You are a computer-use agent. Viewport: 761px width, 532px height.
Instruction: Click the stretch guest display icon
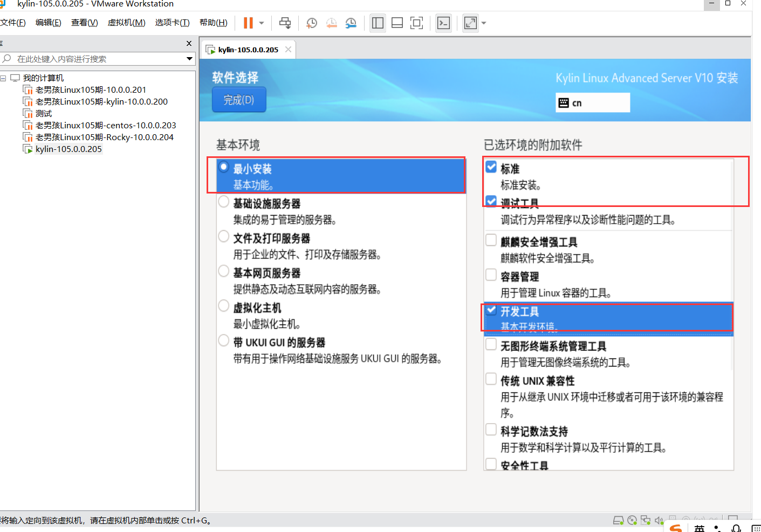tap(470, 23)
